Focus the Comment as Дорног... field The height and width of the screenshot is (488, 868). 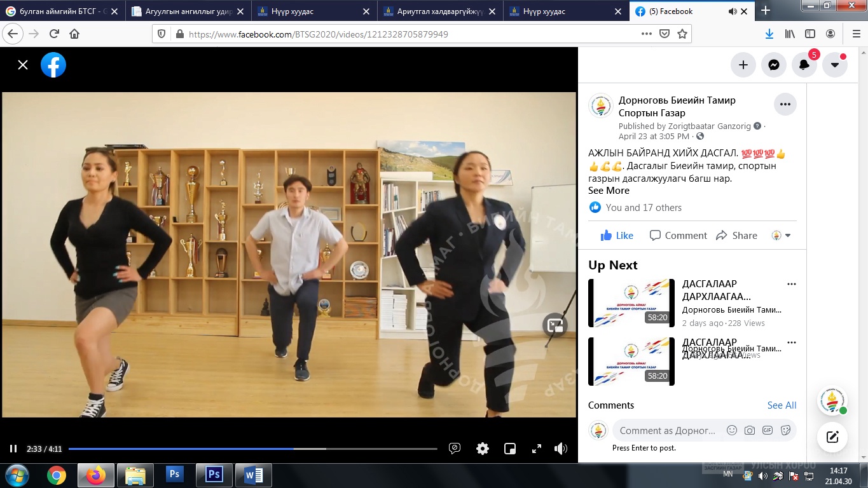(668, 430)
